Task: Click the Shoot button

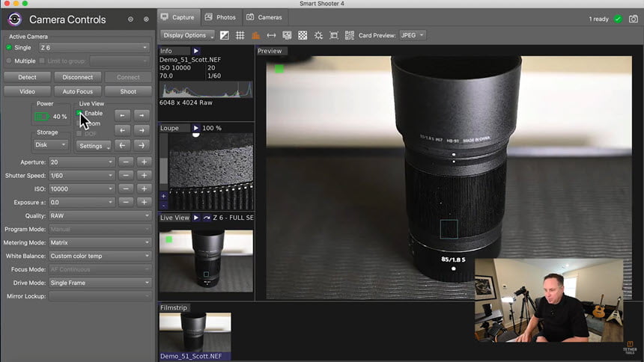Action: (128, 91)
